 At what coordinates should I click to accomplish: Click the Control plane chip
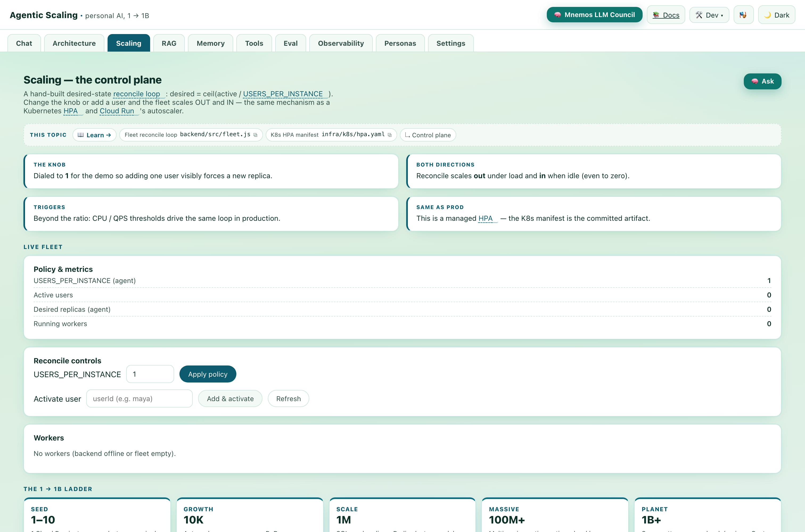pos(428,135)
